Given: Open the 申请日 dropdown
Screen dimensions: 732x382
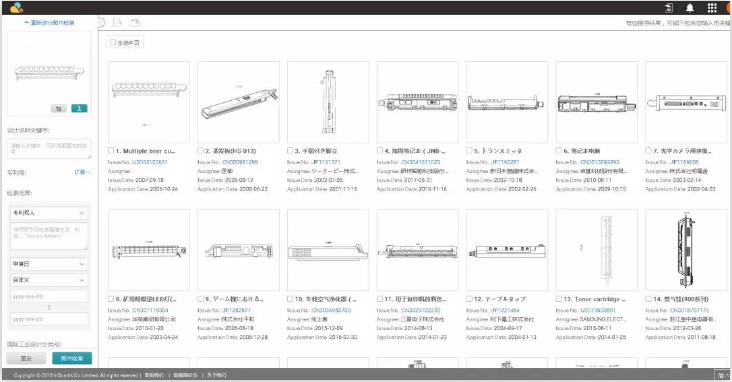Looking at the screenshot, I should point(49,264).
